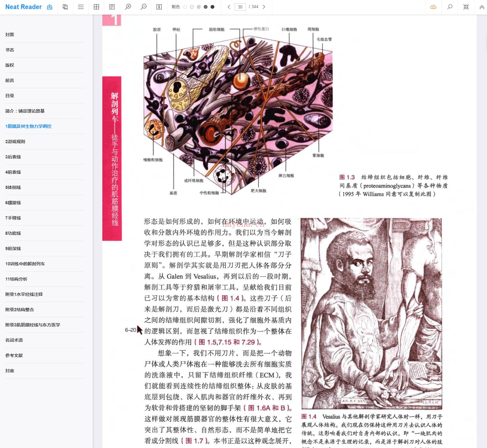This screenshot has height=448, width=487.
Task: Open 11结构分析 chapter
Action: click(x=45, y=279)
